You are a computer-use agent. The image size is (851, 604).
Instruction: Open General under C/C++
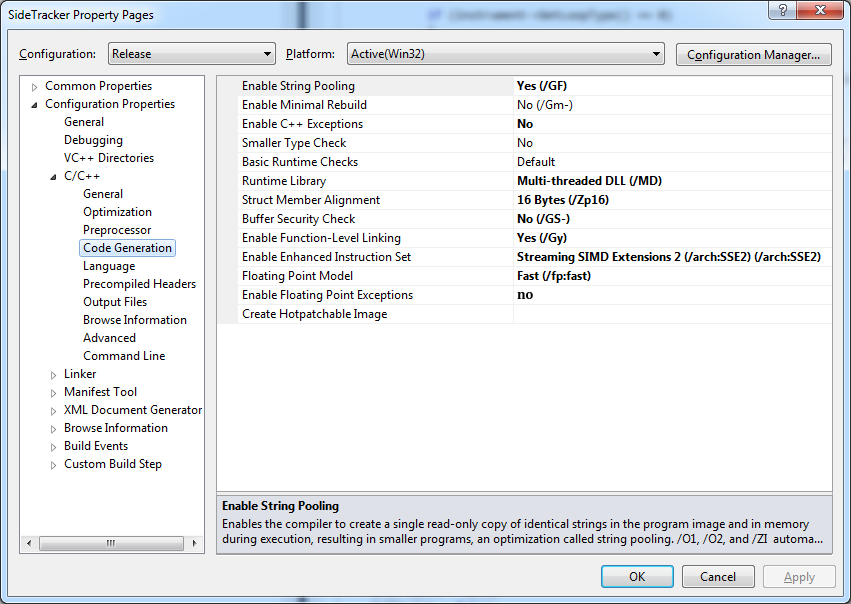pos(103,194)
